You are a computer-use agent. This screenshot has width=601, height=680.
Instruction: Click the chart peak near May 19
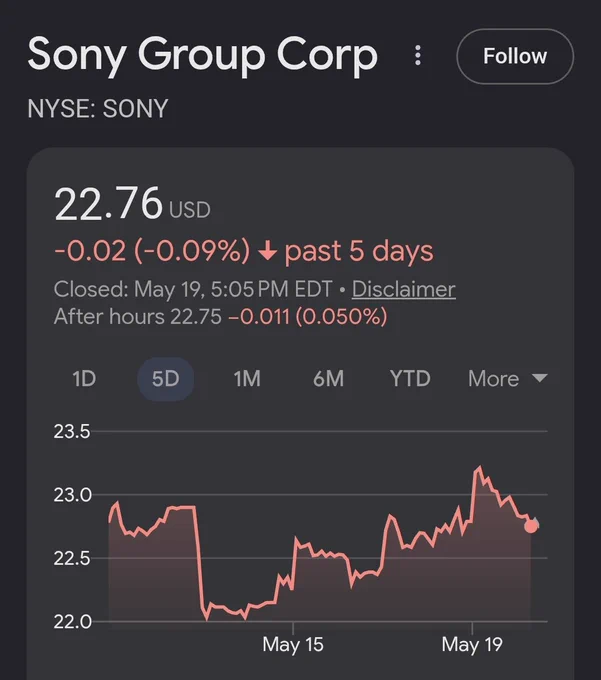coord(479,467)
